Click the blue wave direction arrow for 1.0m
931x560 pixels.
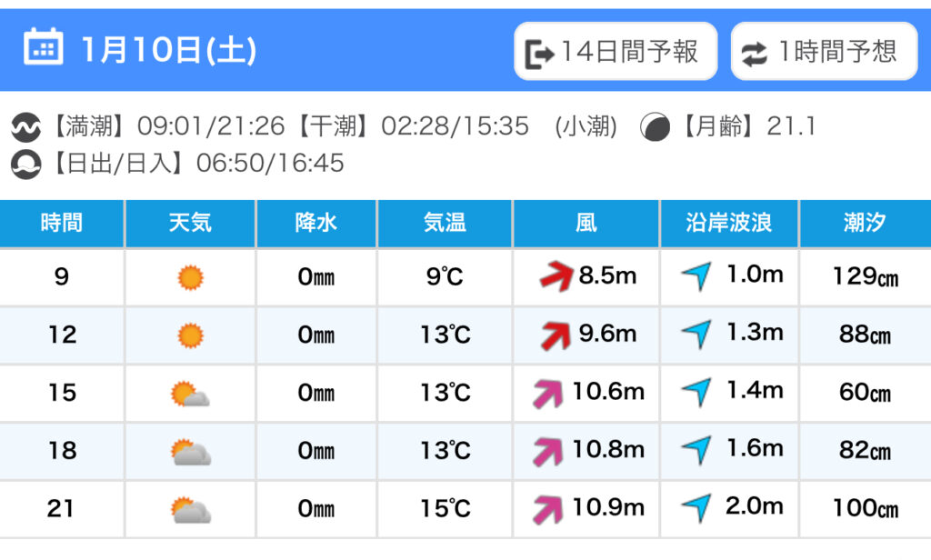pyautogui.click(x=696, y=276)
